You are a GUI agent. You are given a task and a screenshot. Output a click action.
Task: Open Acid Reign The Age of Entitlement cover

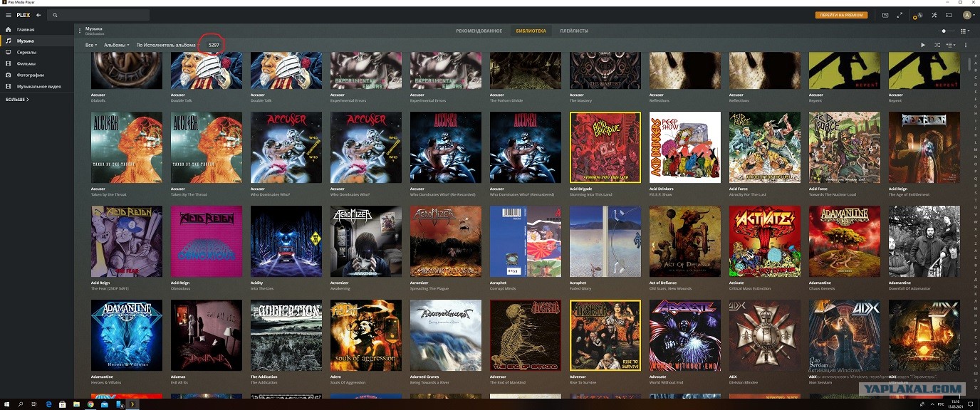point(924,147)
